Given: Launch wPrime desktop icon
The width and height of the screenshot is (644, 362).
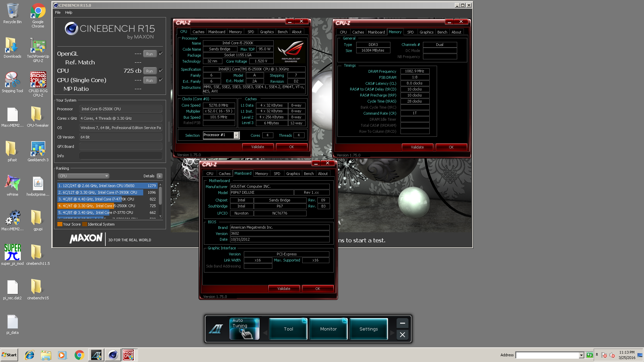Looking at the screenshot, I should coord(12,186).
